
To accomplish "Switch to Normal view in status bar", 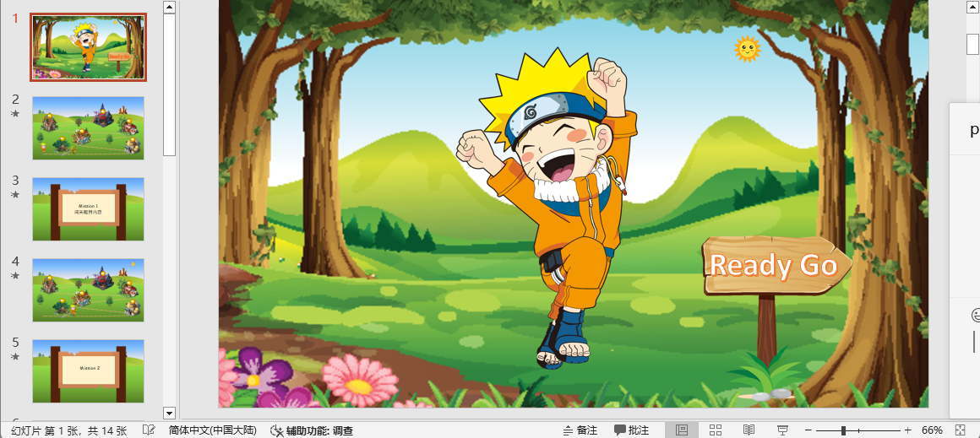I will tap(682, 430).
